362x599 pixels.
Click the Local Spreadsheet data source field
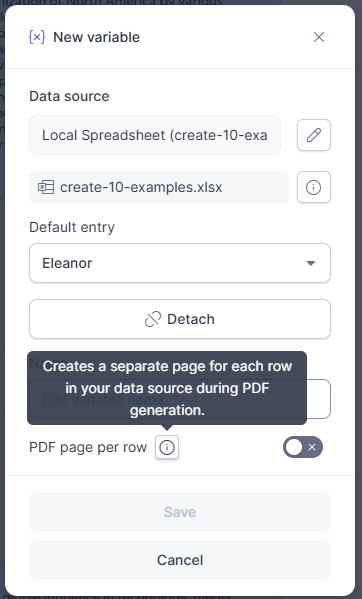pyautogui.click(x=155, y=135)
